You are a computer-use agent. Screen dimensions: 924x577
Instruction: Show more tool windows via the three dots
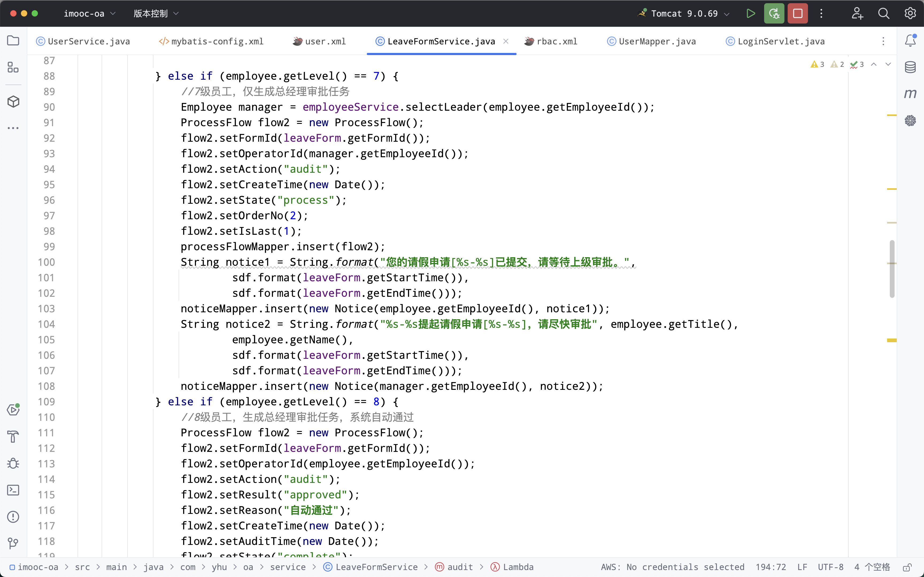pyautogui.click(x=13, y=128)
